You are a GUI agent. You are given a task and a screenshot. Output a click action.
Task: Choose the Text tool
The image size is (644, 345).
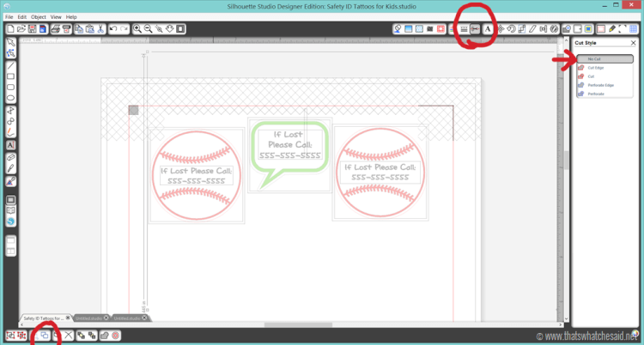(x=11, y=145)
